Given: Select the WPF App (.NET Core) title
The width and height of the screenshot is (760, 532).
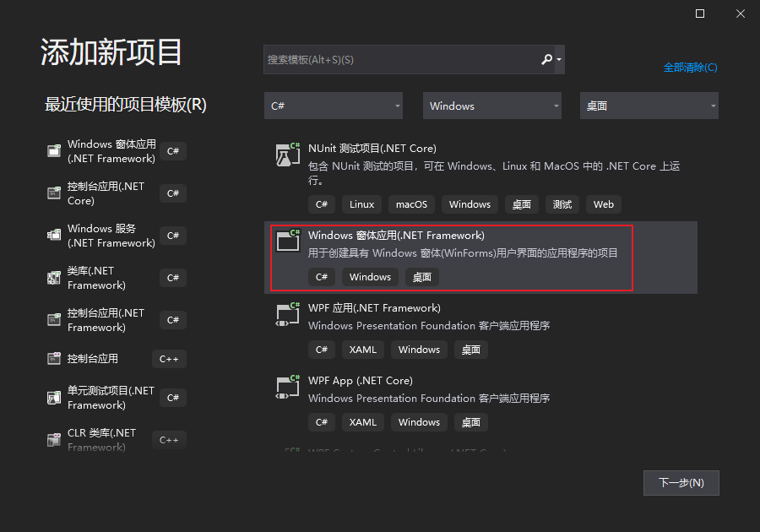Looking at the screenshot, I should [x=361, y=381].
